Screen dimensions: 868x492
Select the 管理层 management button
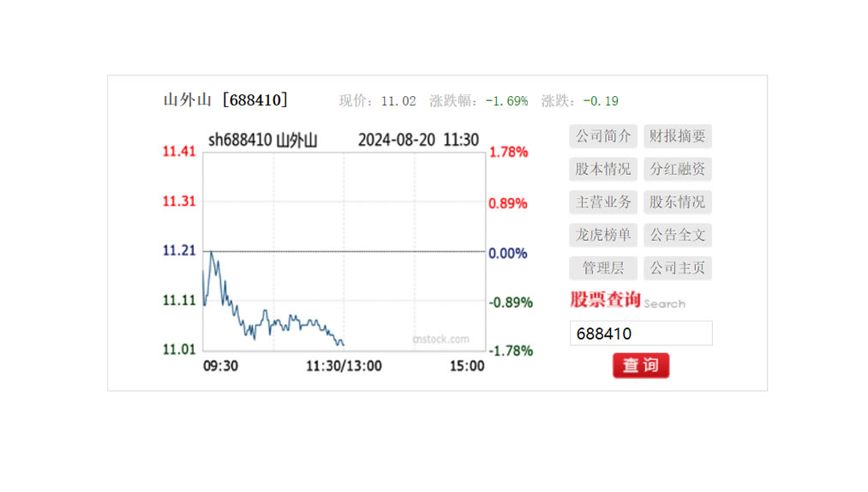coord(603,268)
